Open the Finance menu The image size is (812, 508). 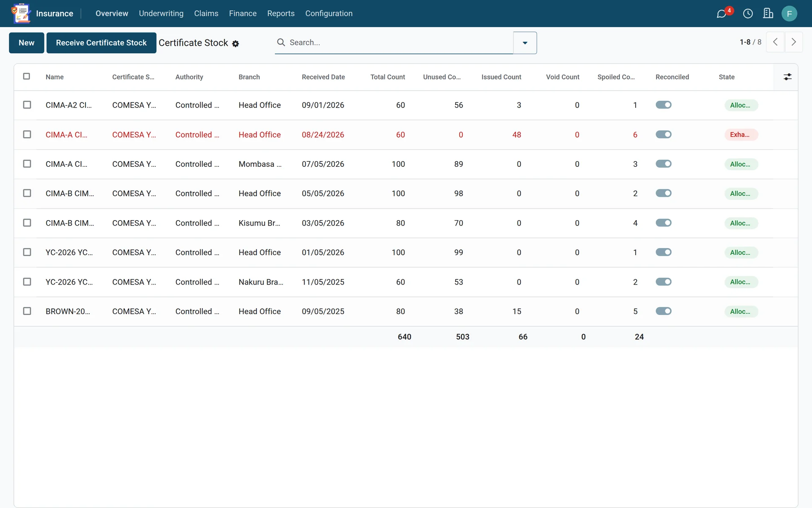(243, 14)
